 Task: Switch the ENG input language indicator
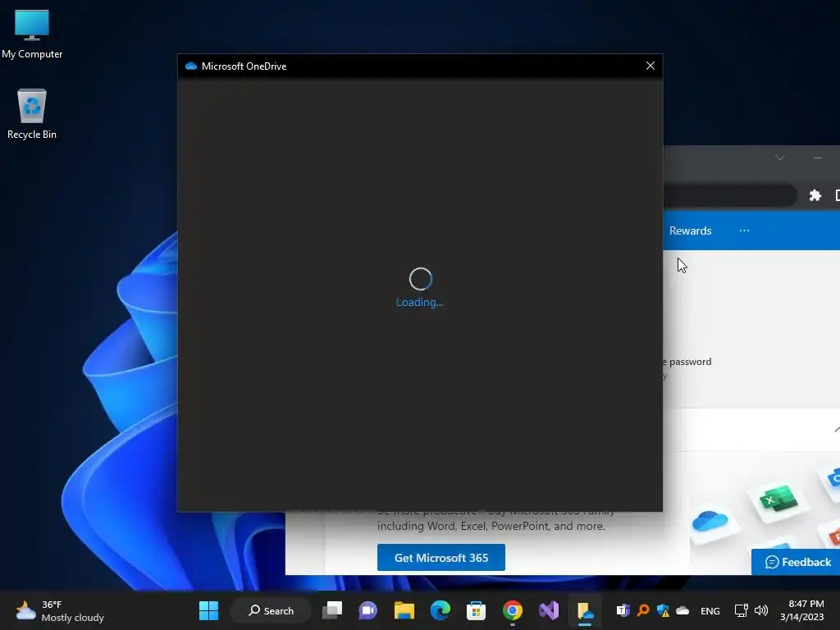tap(710, 610)
